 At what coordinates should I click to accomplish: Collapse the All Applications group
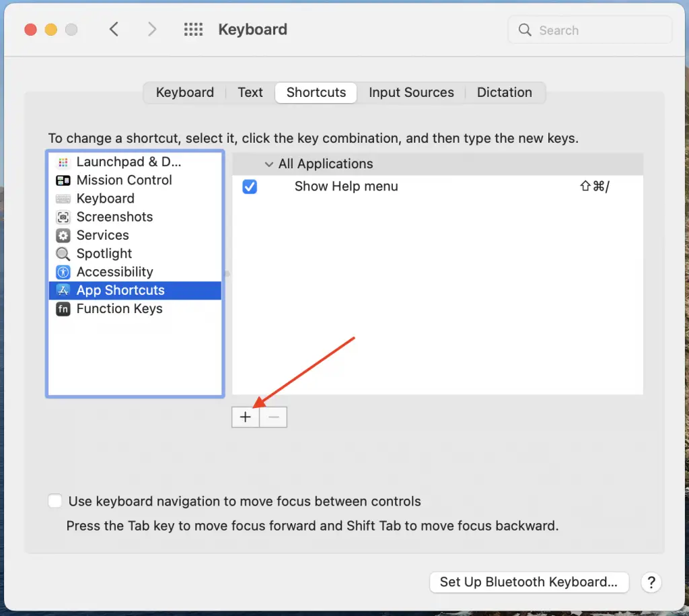pos(269,164)
